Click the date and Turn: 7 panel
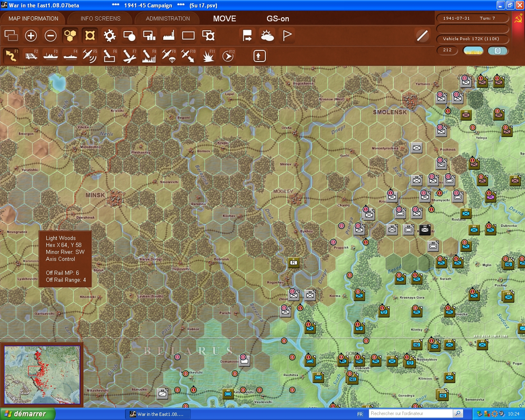The width and height of the screenshot is (525, 420). coord(473,18)
